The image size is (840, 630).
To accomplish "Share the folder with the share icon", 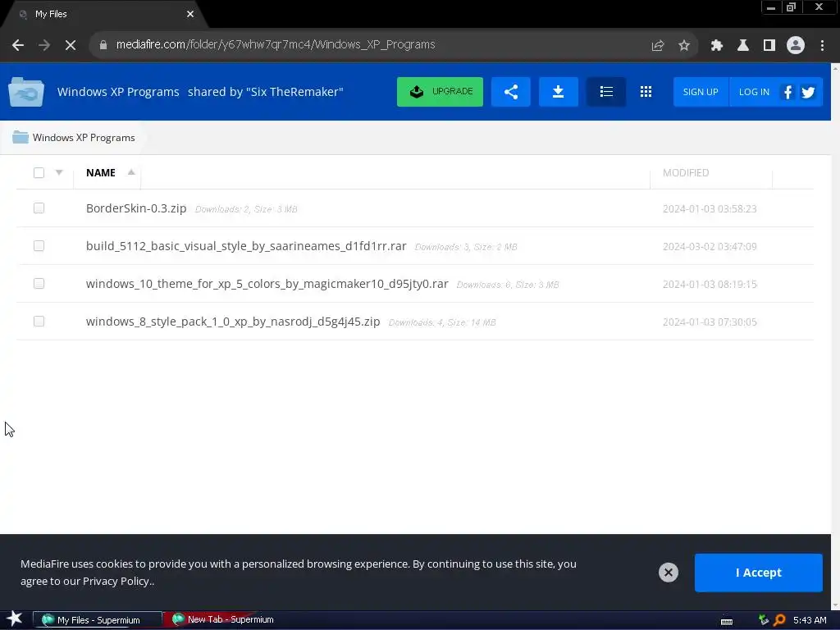I will [x=510, y=92].
